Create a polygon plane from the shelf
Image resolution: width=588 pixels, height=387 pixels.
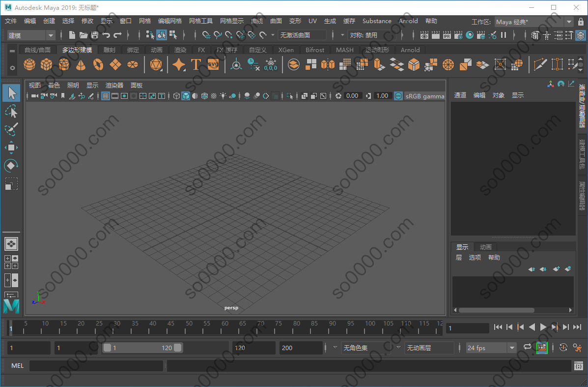115,64
